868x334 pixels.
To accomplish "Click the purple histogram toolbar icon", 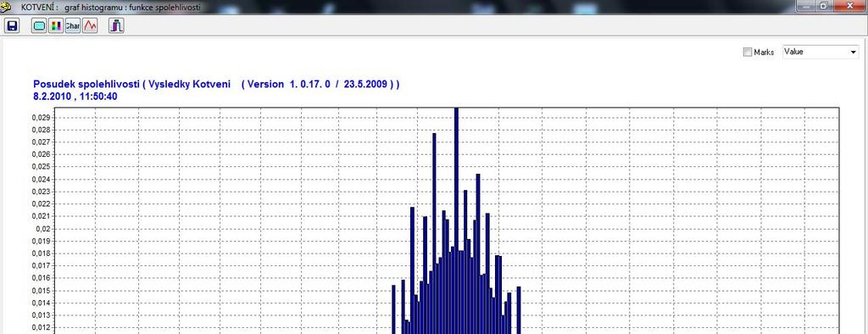I will [116, 25].
